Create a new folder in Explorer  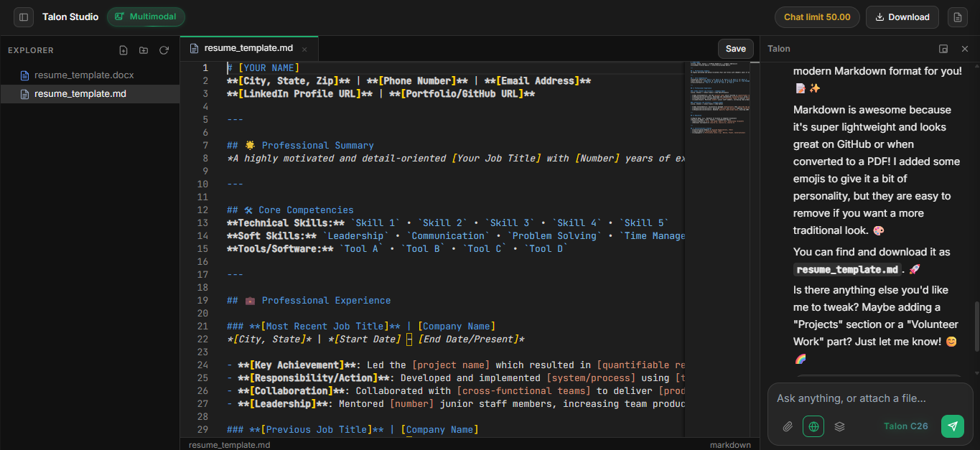click(144, 50)
